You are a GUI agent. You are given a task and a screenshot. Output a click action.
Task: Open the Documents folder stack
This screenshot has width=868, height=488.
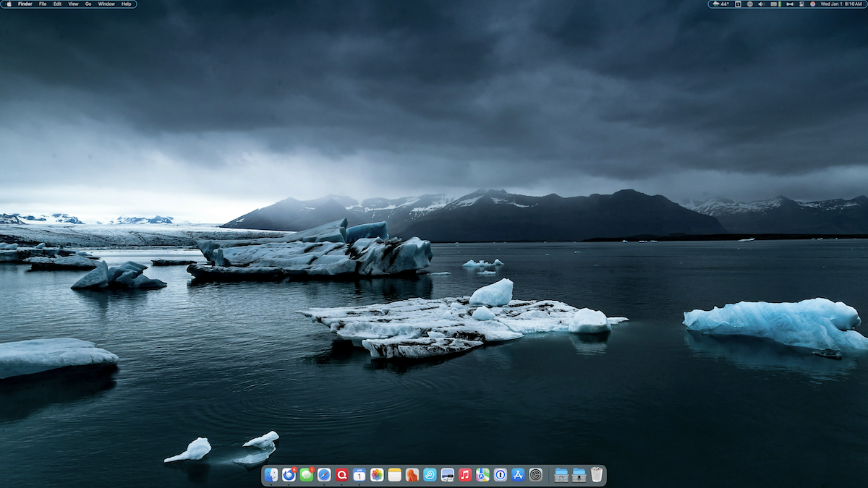tap(561, 475)
